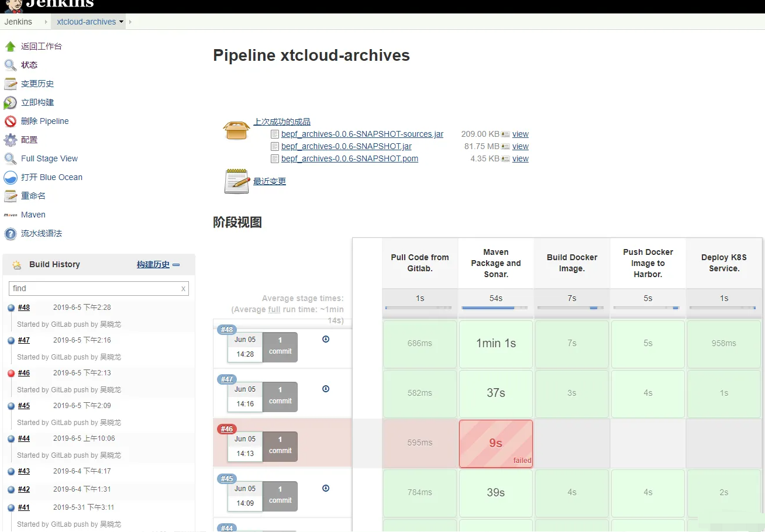Open build #46 in Build History
The height and width of the screenshot is (532, 765).
pyautogui.click(x=24, y=373)
